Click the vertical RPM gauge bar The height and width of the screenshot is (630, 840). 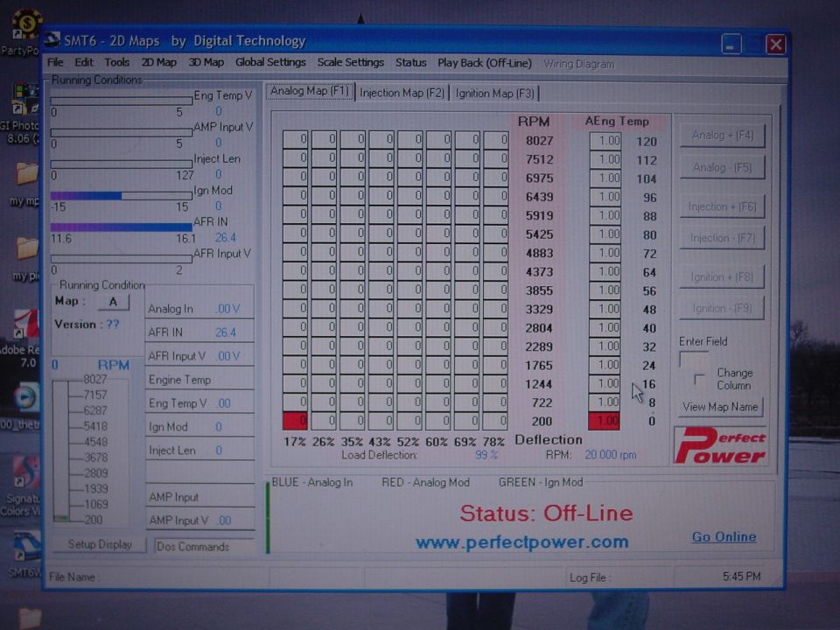[x=60, y=450]
